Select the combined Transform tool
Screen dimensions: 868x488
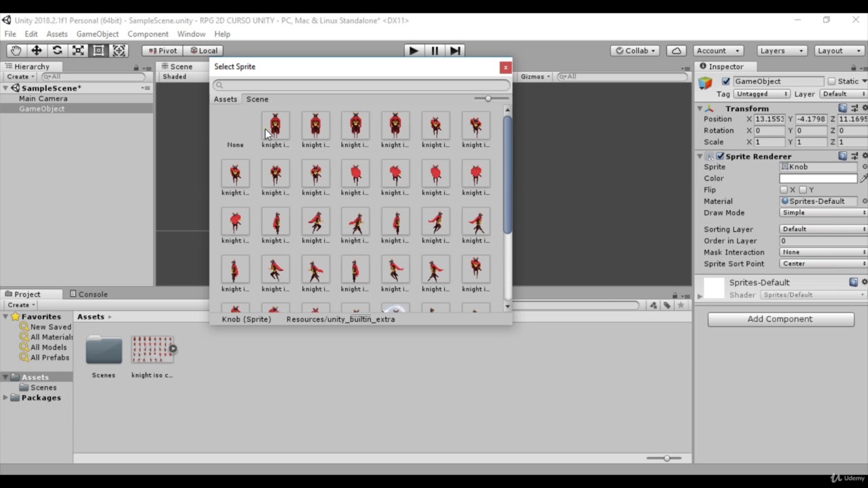click(x=119, y=51)
